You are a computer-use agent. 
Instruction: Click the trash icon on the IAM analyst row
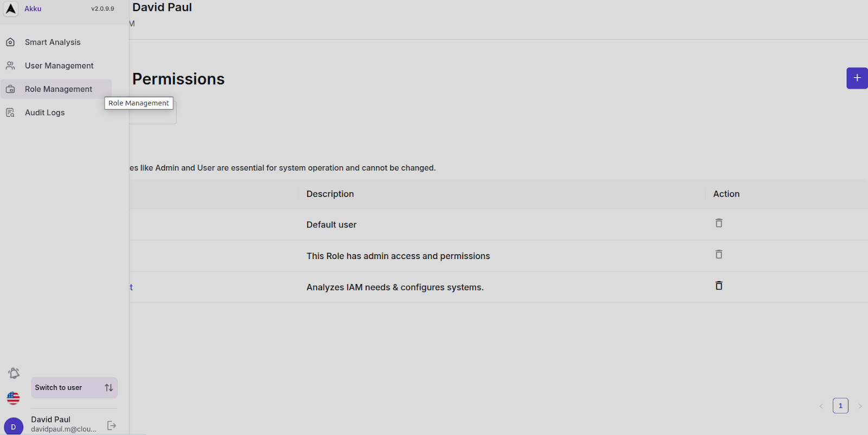718,285
